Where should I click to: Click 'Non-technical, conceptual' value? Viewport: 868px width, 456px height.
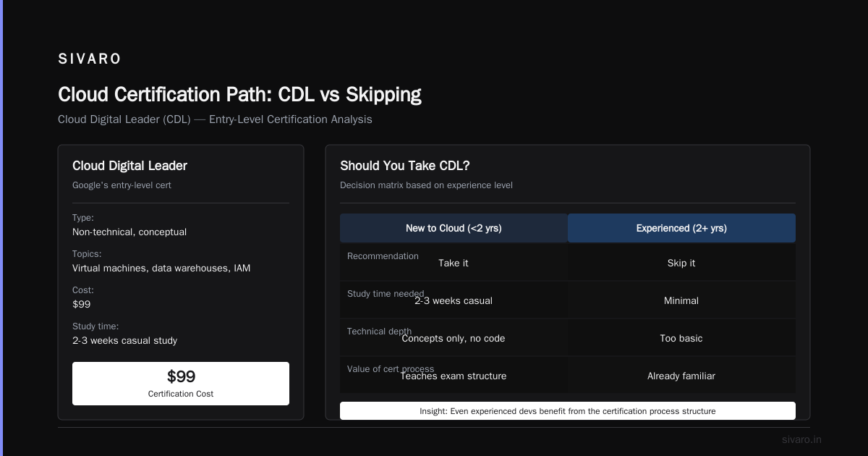[129, 232]
